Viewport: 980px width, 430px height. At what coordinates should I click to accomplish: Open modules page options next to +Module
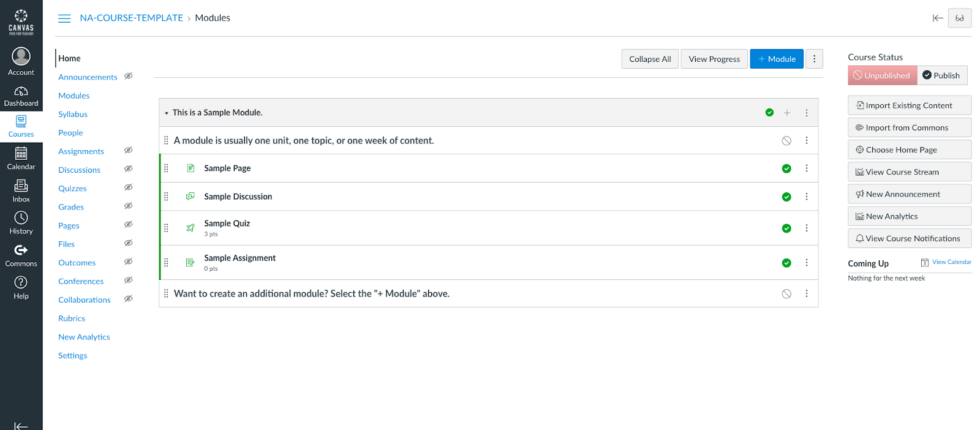point(814,59)
